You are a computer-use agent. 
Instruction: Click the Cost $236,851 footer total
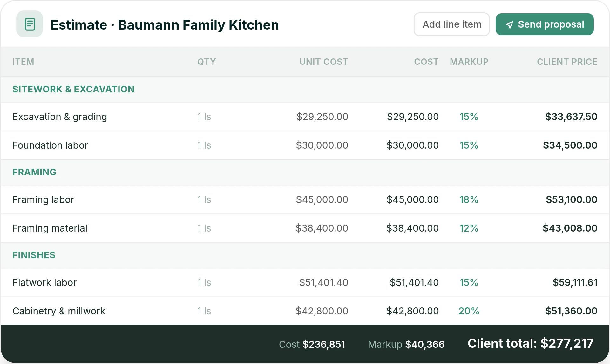click(x=312, y=344)
